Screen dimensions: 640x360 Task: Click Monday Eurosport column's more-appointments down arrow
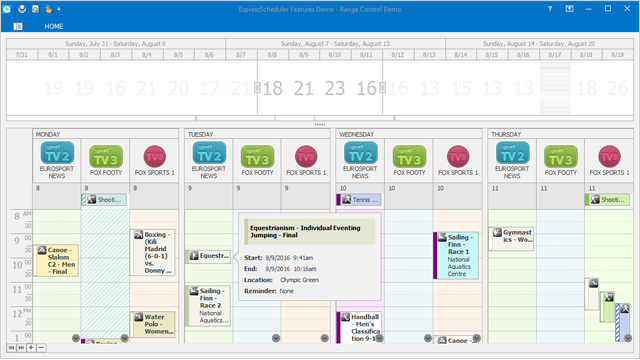click(x=76, y=338)
